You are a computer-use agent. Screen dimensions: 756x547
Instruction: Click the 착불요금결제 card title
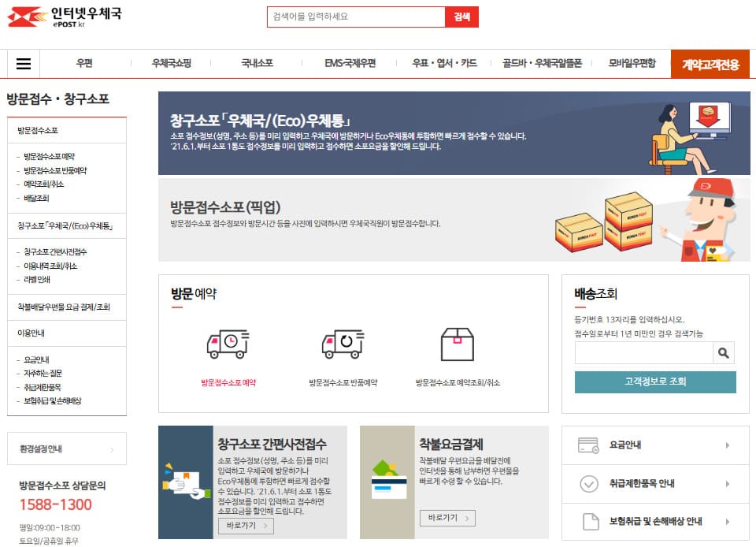click(450, 444)
